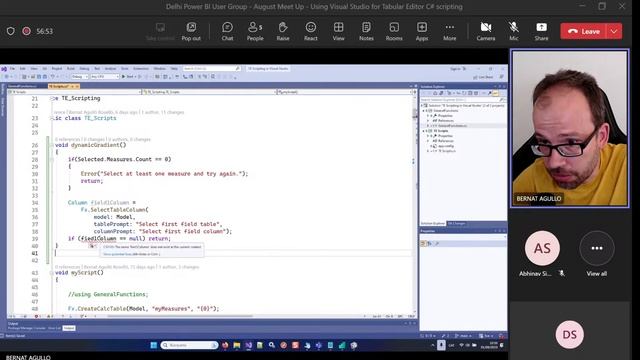
Task: Open Visual Studio from taskbar
Action: tap(248, 345)
